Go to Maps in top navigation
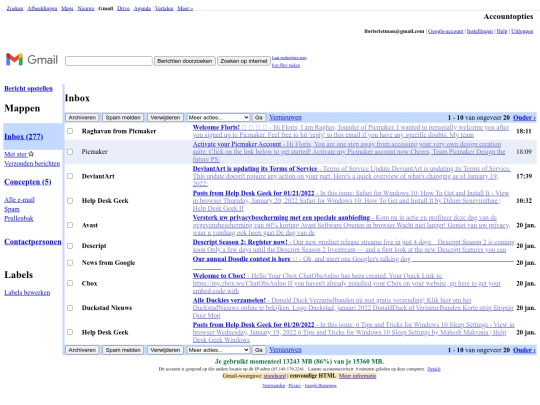 tap(67, 8)
